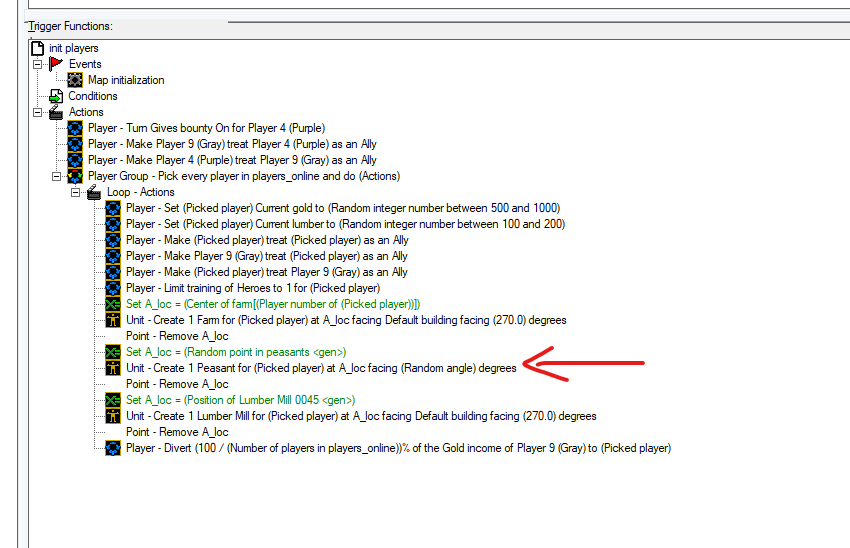Select Make (Picked player) treat Player 9 row
Viewport: 850px width, 548px height.
point(267,272)
